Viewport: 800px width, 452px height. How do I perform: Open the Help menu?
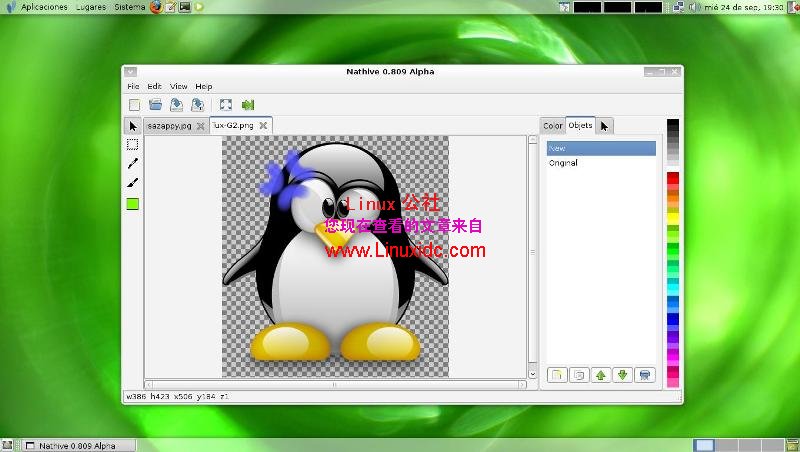(204, 86)
